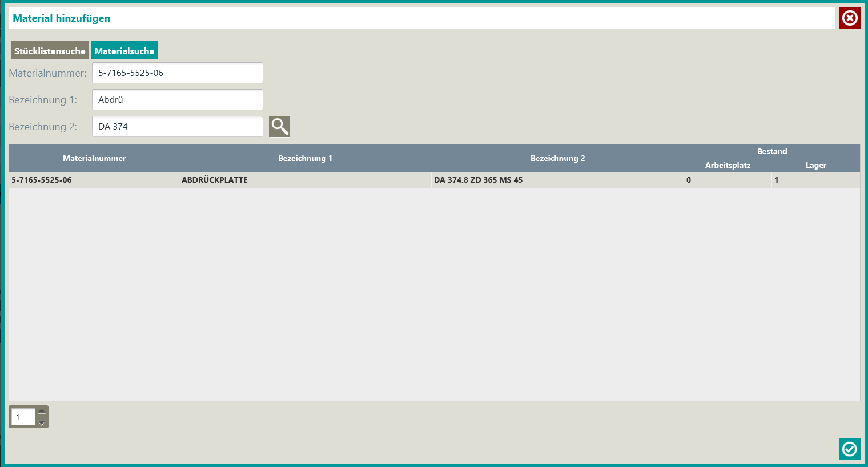The height and width of the screenshot is (467, 868).
Task: Click into the Bezeichnung 2 field
Action: click(x=177, y=127)
